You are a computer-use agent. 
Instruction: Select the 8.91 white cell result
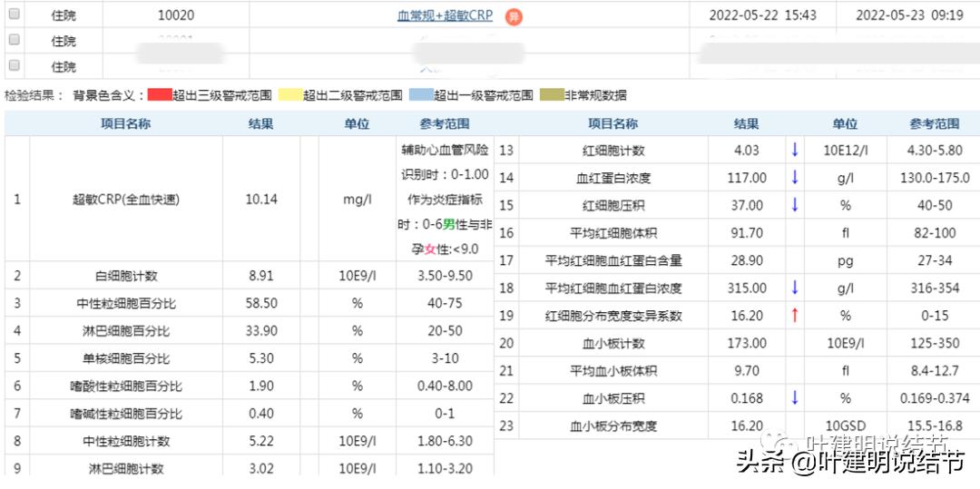pyautogui.click(x=260, y=276)
